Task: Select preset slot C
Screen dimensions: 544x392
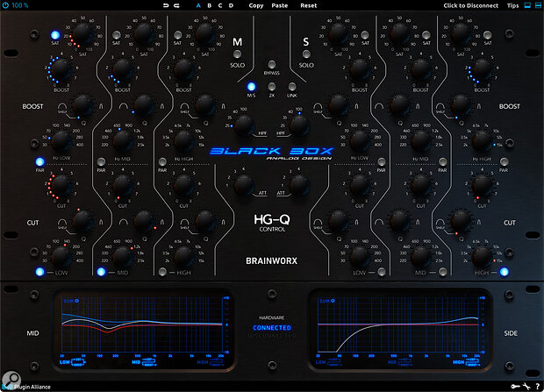Action: tap(220, 5)
